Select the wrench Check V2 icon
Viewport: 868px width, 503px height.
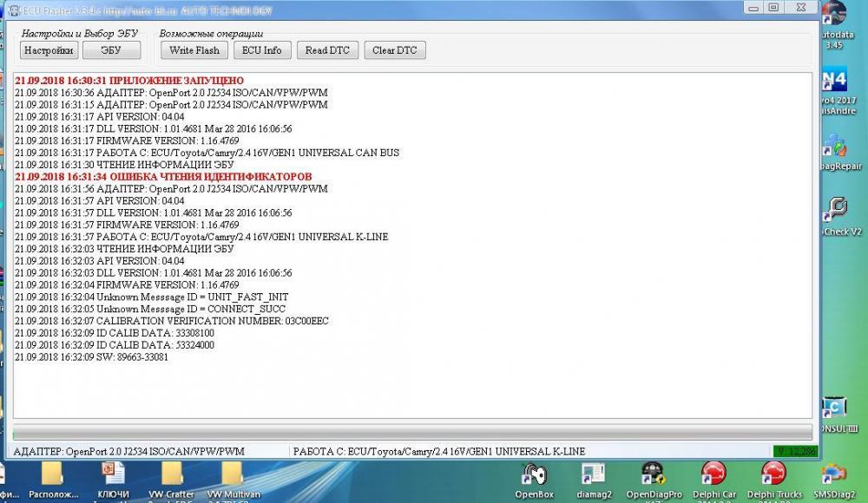click(x=835, y=210)
